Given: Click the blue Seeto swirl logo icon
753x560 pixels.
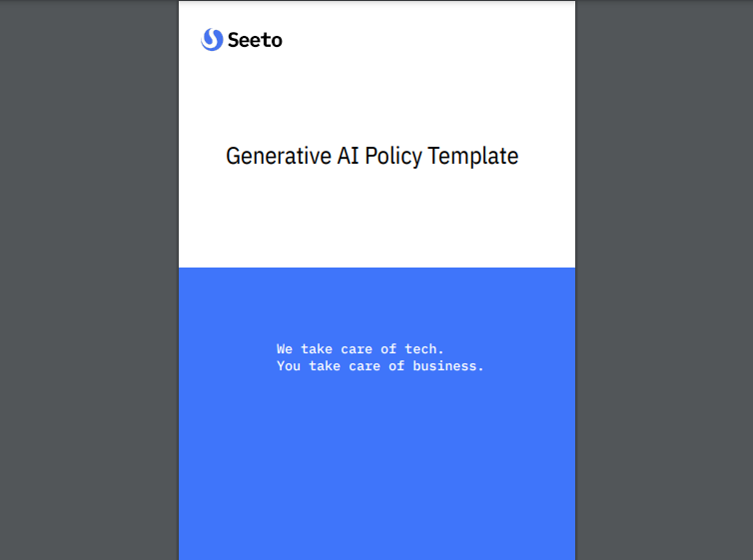Looking at the screenshot, I should [211, 40].
